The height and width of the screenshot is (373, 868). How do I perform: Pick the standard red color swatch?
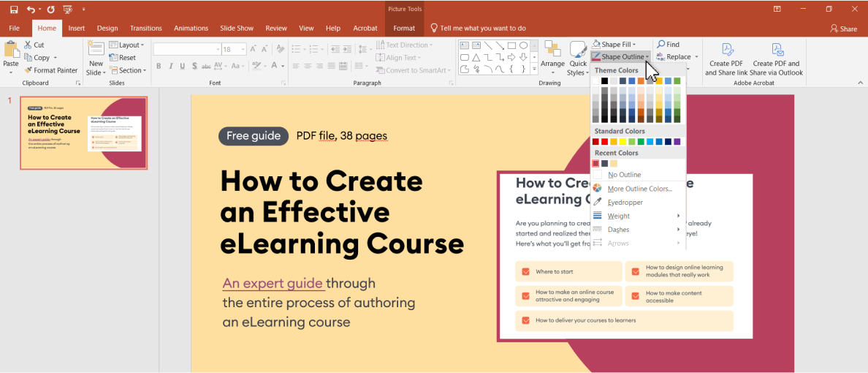604,141
